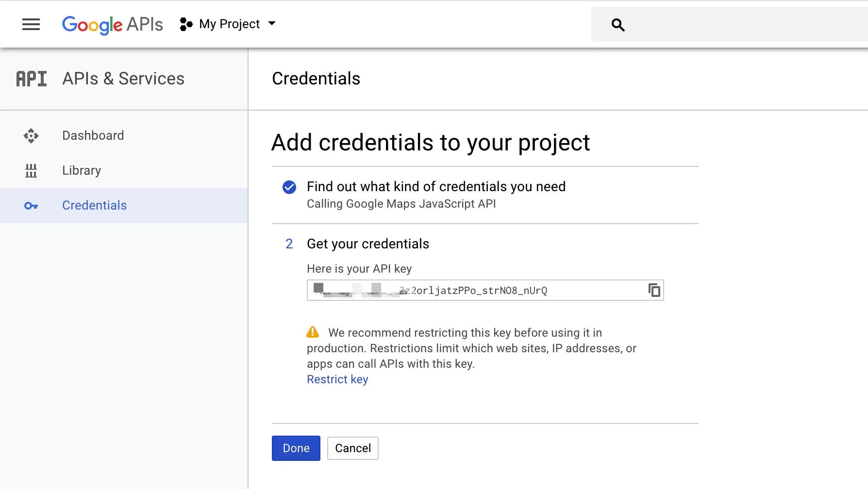Viewport: 868px width, 489px height.
Task: Click the warning triangle icon
Action: pos(313,332)
